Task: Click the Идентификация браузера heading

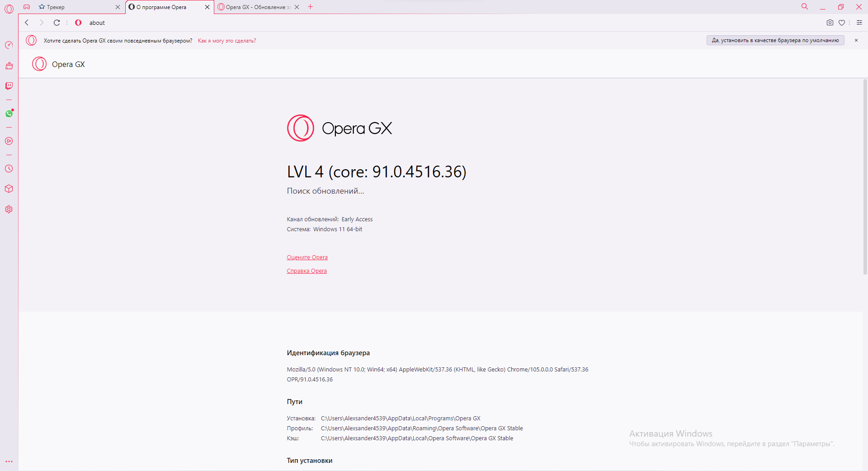Action: coord(328,353)
